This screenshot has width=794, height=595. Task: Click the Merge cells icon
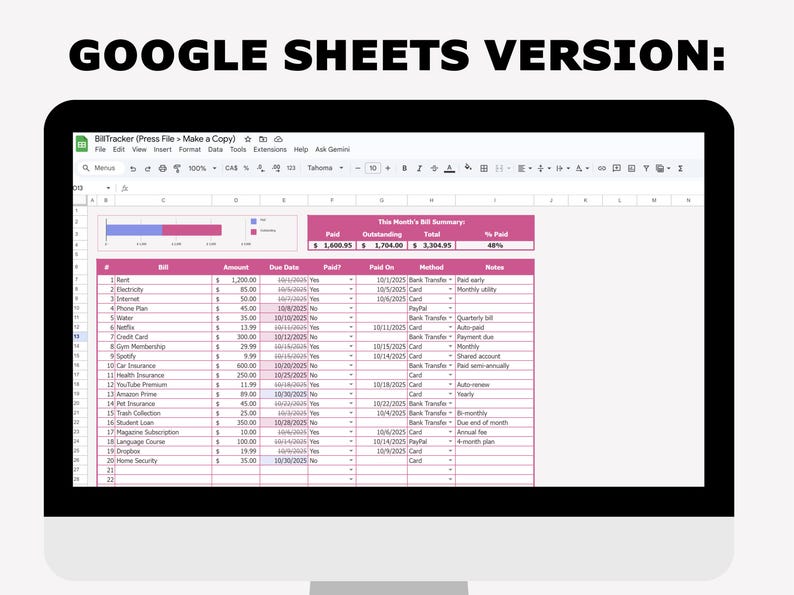click(499, 168)
